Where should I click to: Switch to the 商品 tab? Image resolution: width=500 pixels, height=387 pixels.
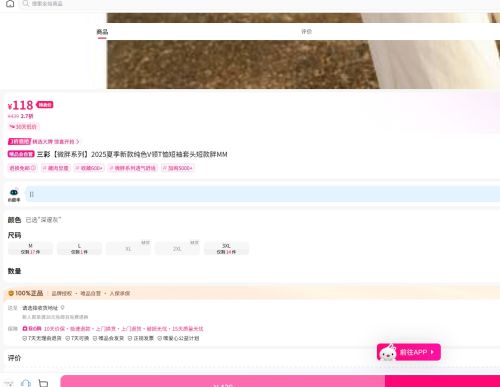tap(102, 32)
